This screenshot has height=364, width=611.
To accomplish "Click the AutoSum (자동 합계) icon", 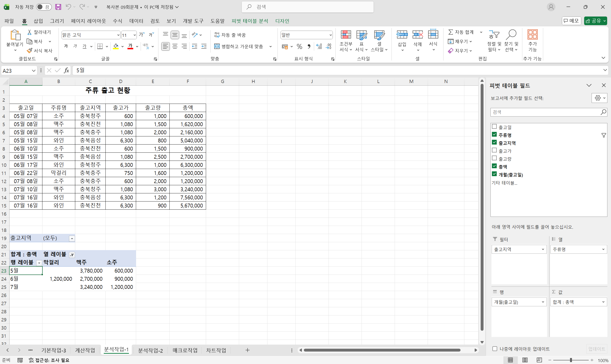I will click(x=451, y=32).
